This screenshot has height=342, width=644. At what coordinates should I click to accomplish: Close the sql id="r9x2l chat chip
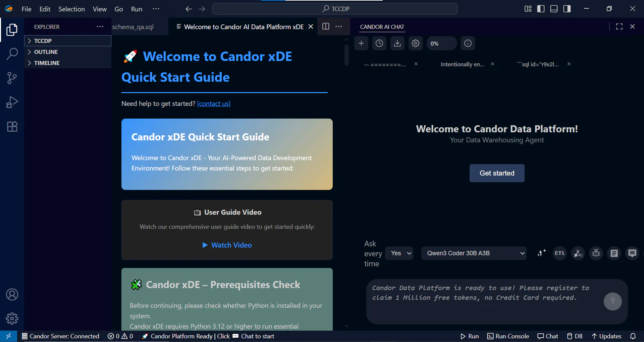(569, 64)
